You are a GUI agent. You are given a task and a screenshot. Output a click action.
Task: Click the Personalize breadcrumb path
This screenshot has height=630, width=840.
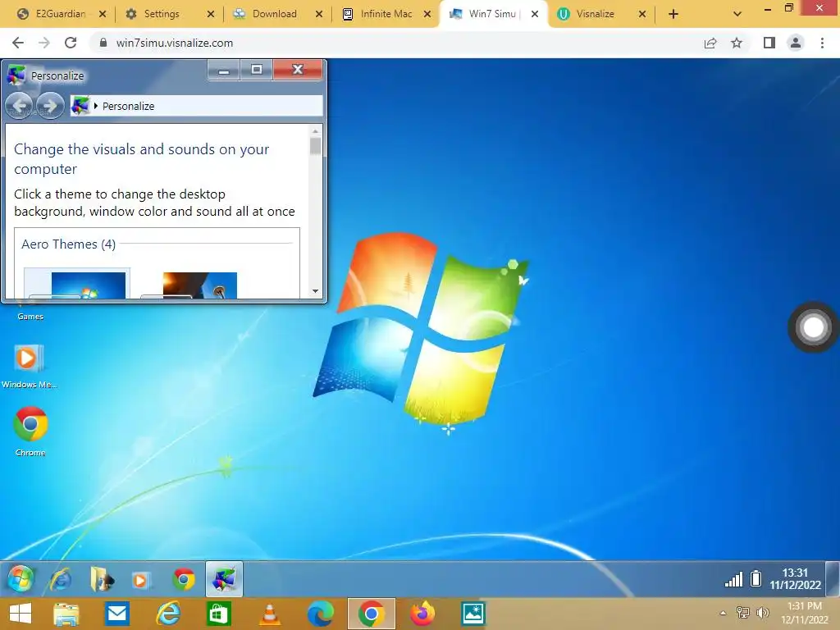128,106
